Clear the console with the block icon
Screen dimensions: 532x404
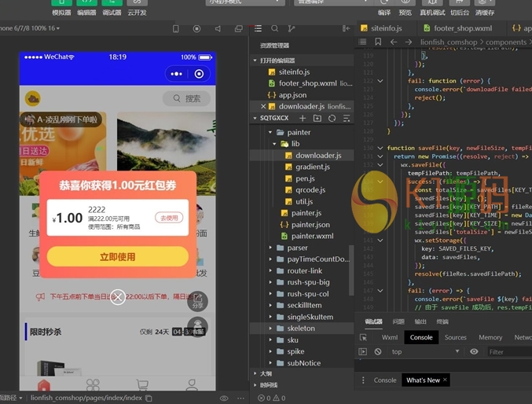(x=378, y=352)
